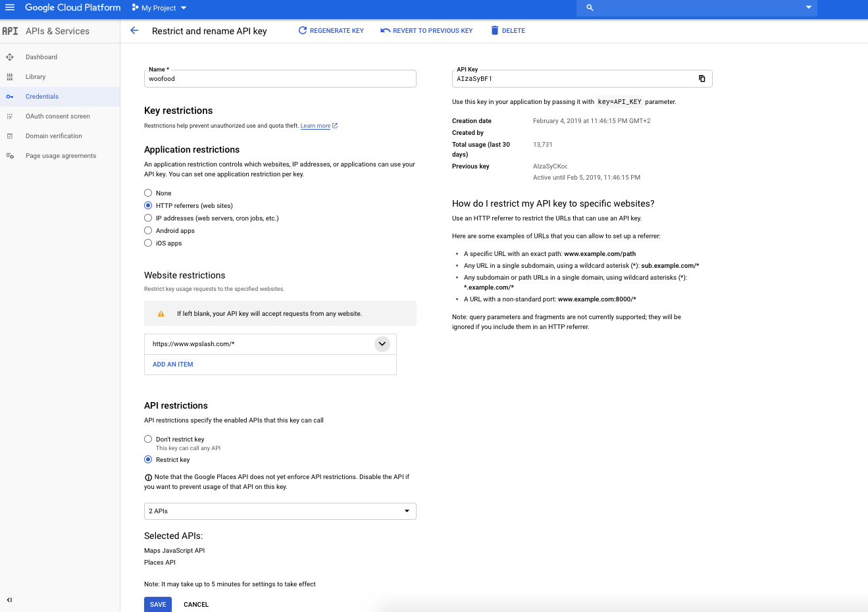Image resolution: width=868 pixels, height=612 pixels.
Task: Select Restrict key option
Action: 148,459
